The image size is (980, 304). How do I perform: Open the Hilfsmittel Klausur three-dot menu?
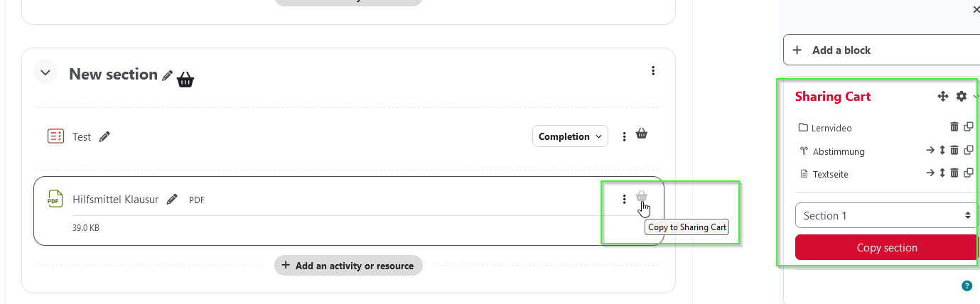624,200
